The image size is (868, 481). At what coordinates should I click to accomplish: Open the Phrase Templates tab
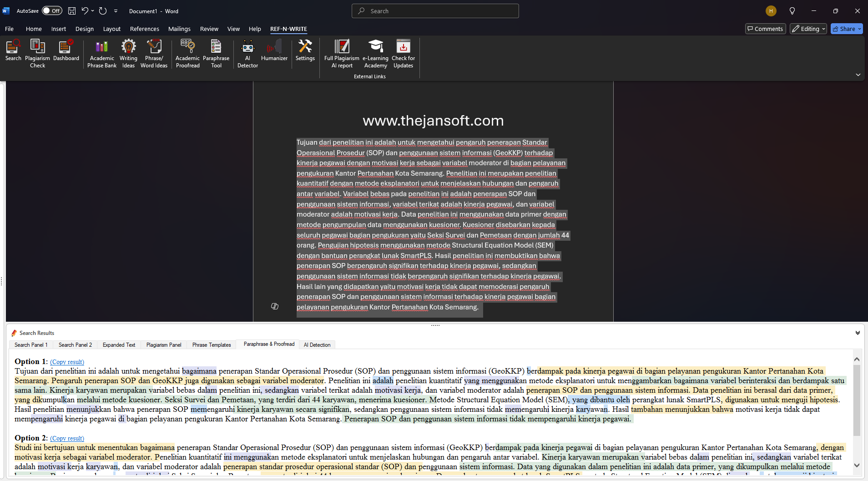click(x=212, y=344)
